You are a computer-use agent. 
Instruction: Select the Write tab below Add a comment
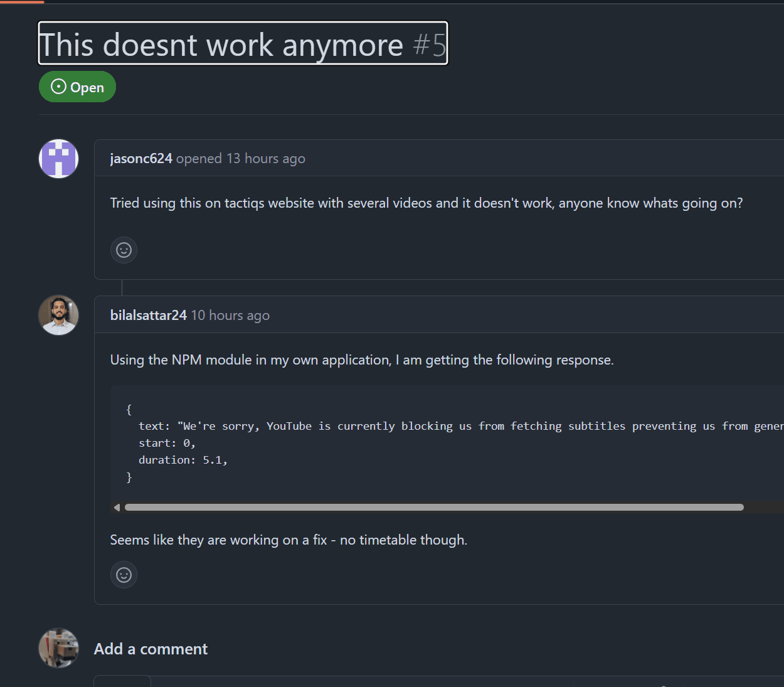[122, 683]
